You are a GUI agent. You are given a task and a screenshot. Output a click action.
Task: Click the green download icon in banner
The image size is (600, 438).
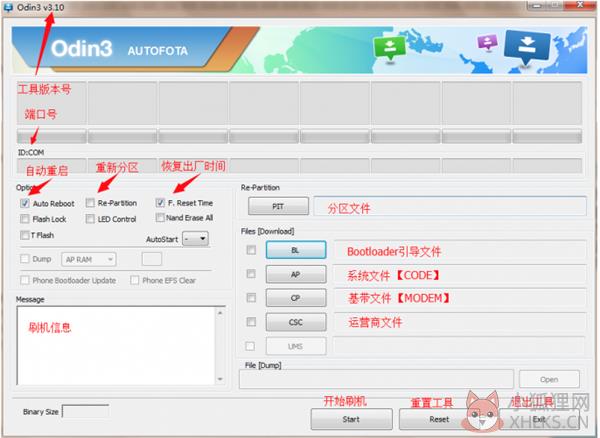pos(390,48)
